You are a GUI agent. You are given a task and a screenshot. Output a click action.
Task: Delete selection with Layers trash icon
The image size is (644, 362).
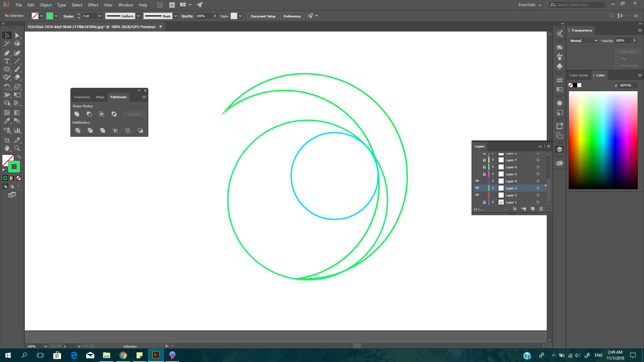tap(541, 209)
